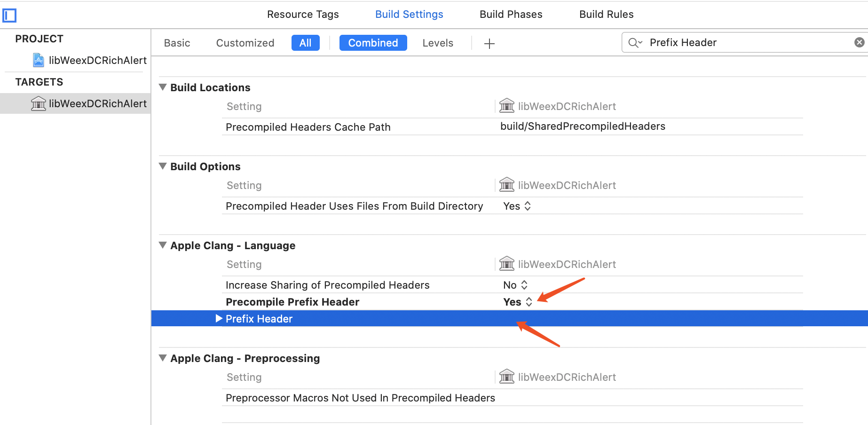Click the add build setting plus icon
Image resolution: width=868 pixels, height=425 pixels.
489,44
